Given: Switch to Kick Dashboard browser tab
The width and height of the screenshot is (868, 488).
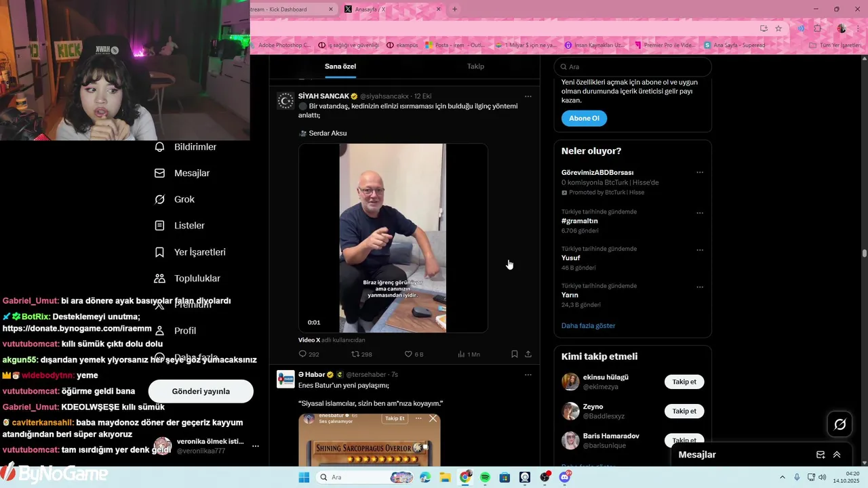Looking at the screenshot, I should pyautogui.click(x=292, y=9).
